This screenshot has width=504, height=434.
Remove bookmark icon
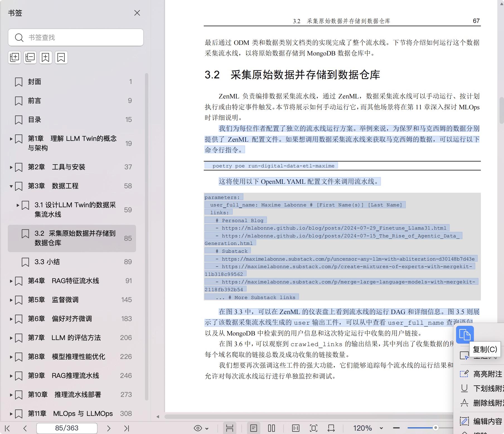click(61, 57)
